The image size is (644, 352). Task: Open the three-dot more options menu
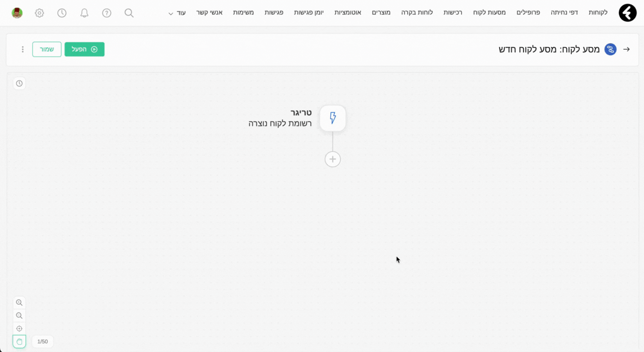22,49
